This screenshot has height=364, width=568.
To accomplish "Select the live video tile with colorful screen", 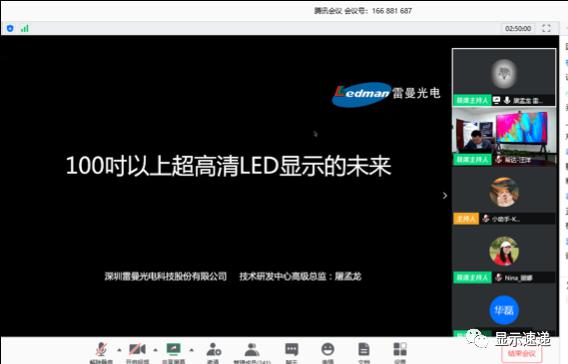I will pyautogui.click(x=504, y=136).
